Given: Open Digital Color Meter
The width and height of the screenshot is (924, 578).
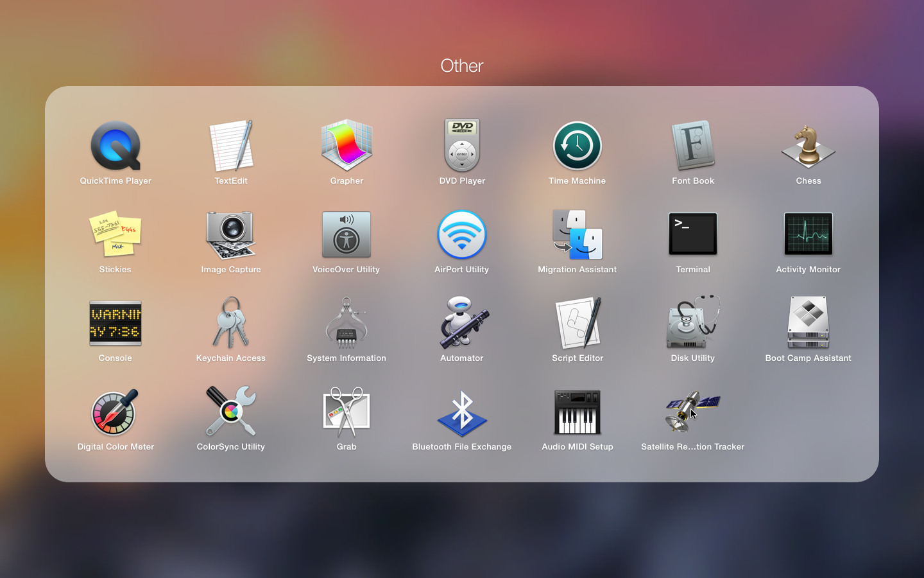Looking at the screenshot, I should tap(116, 412).
